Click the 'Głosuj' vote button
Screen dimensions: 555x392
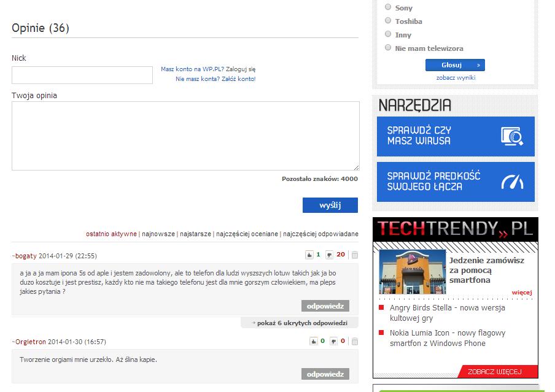(455, 65)
